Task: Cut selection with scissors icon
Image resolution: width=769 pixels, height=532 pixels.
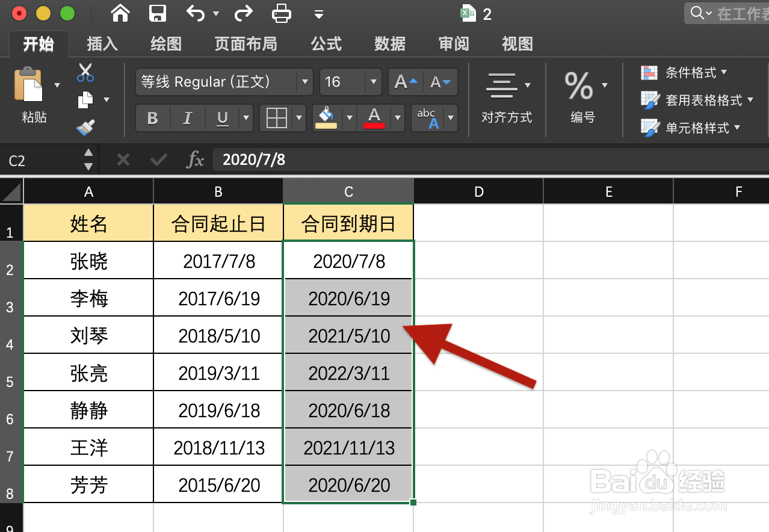Action: [x=85, y=72]
